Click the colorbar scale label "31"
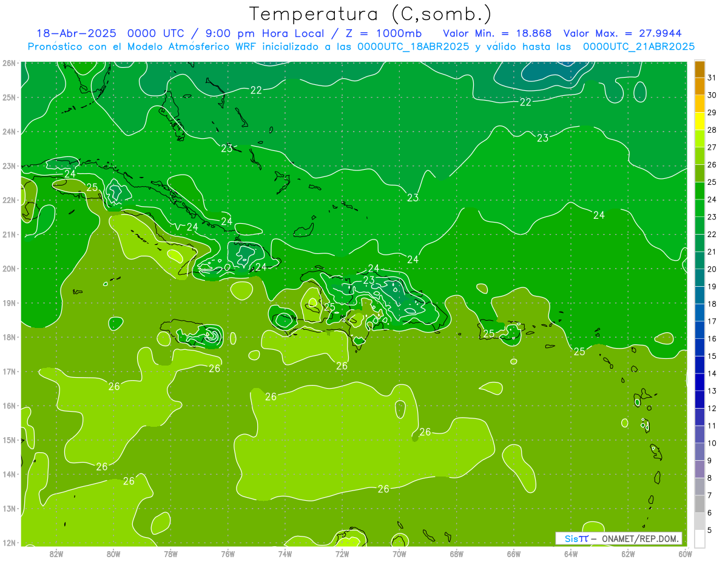 (x=712, y=78)
